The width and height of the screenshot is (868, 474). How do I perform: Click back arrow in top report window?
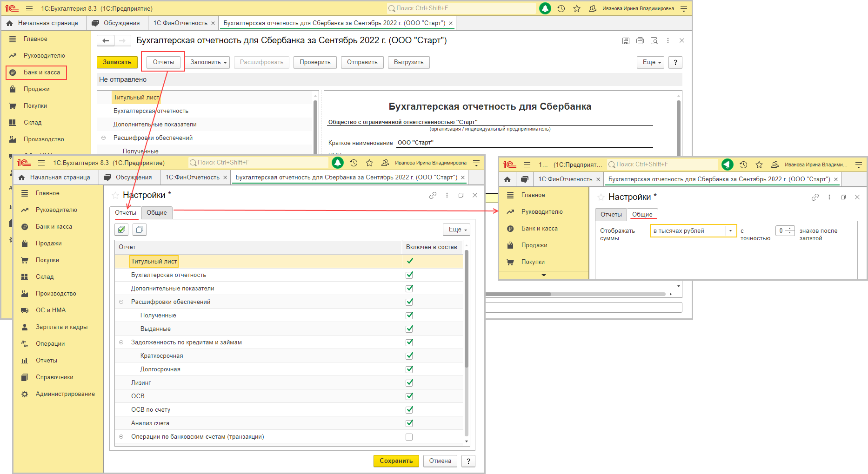tap(106, 41)
